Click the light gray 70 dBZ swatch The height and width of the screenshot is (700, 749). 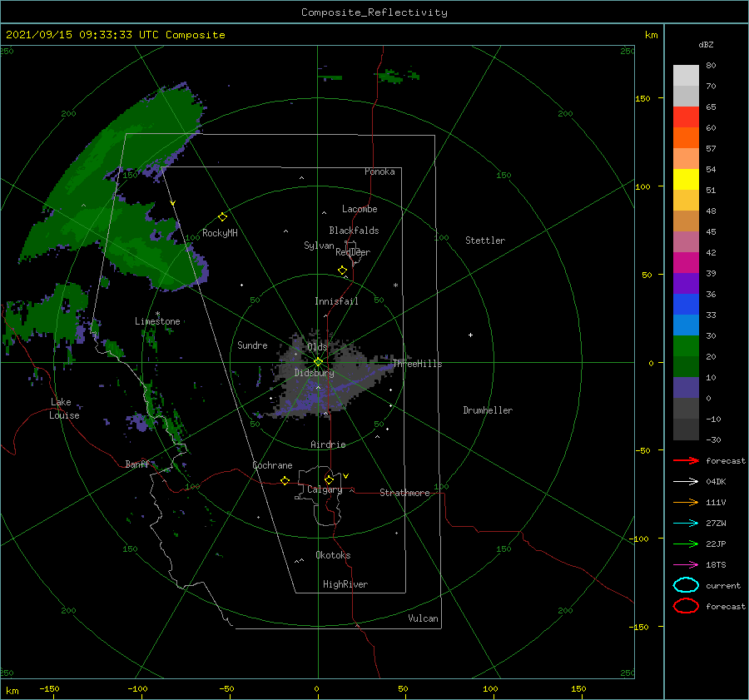tap(686, 76)
